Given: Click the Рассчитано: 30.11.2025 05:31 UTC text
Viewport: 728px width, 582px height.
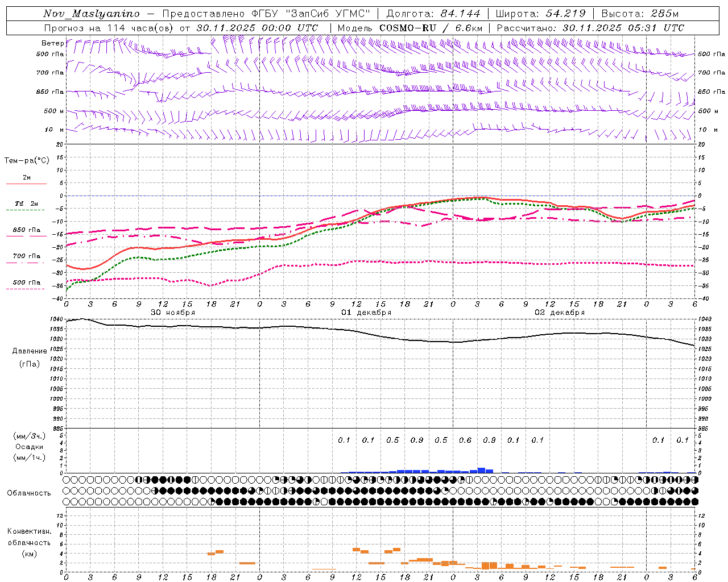Looking at the screenshot, I should [x=590, y=28].
